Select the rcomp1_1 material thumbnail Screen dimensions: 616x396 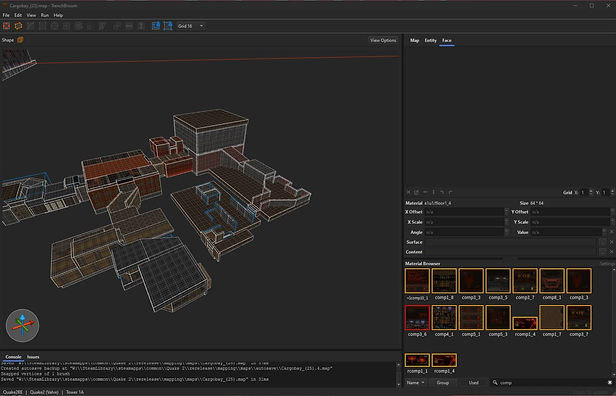[417, 360]
